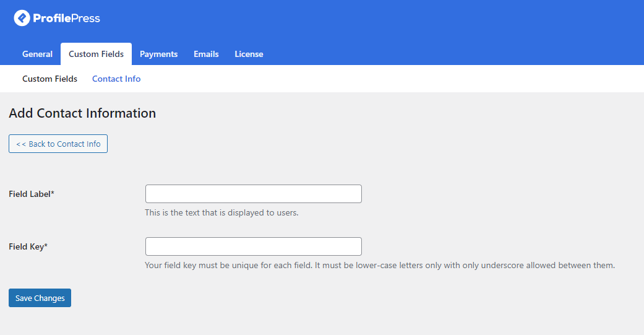
Task: Select the Custom Fields main tab
Action: [x=96, y=54]
